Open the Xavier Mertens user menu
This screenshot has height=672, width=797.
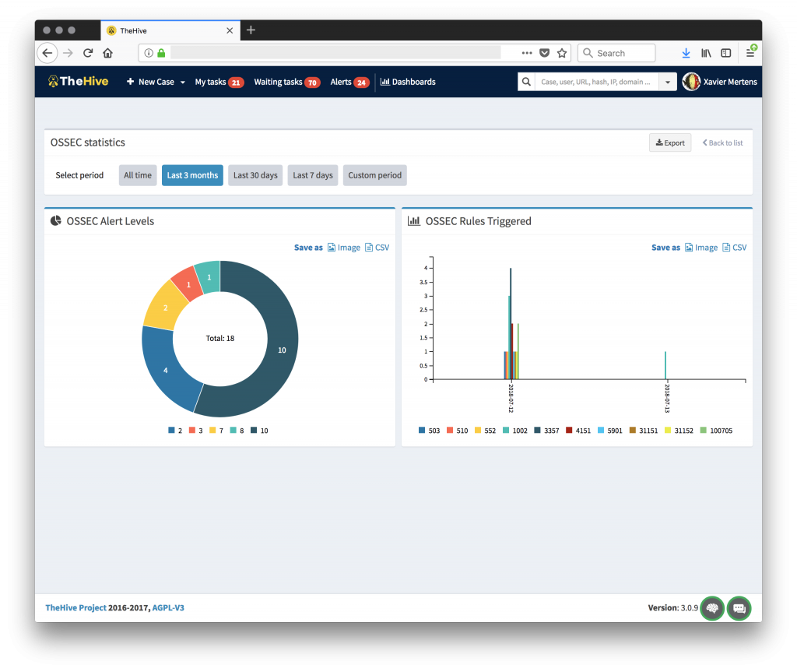tap(720, 82)
